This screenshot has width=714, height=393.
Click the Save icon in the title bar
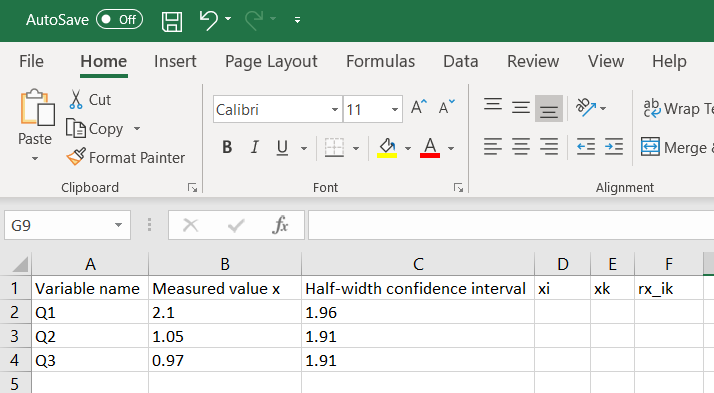[x=172, y=21]
